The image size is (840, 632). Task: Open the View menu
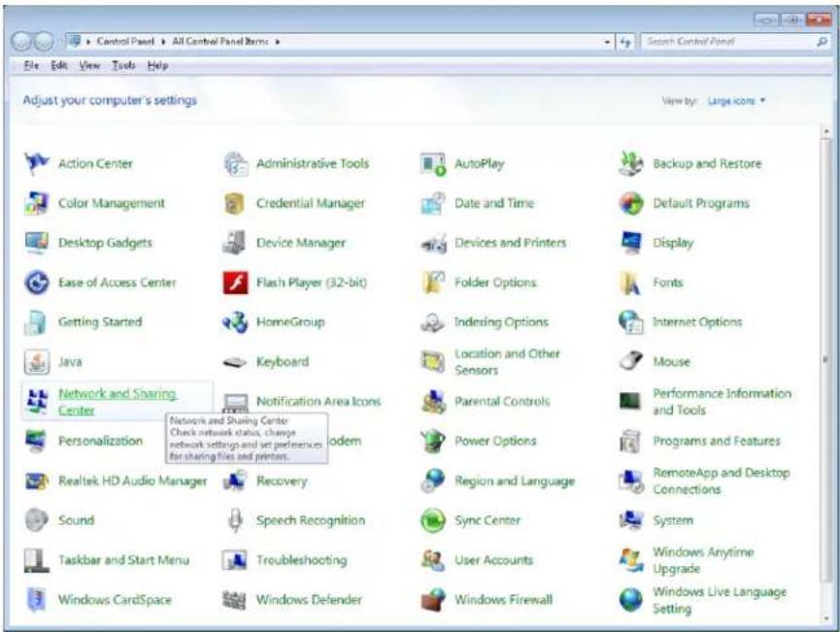pos(89,65)
